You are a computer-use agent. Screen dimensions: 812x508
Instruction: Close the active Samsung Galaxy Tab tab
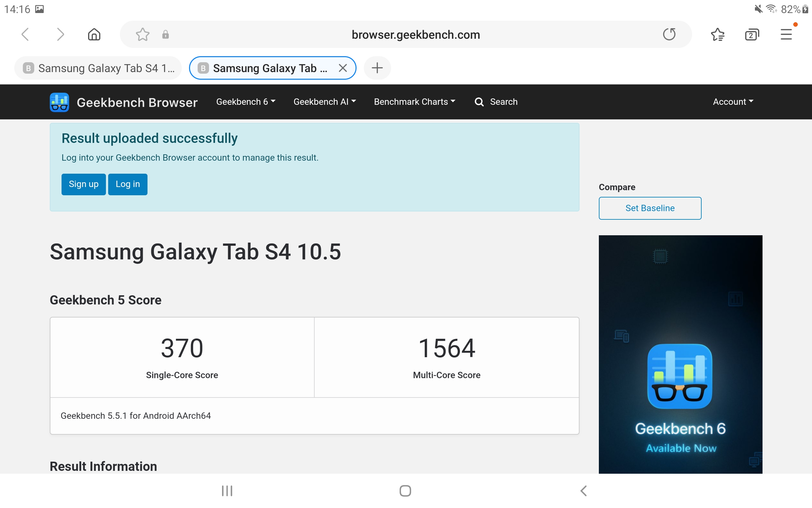click(343, 68)
